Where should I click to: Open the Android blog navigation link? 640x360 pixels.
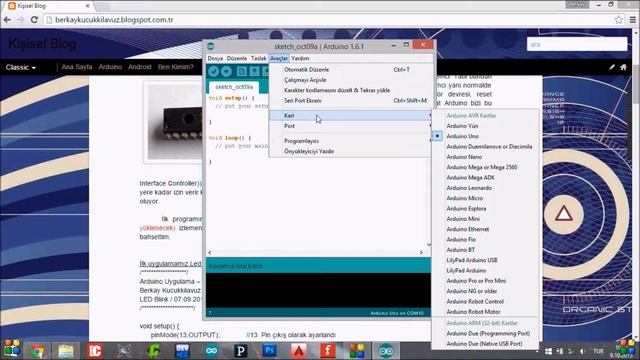(x=140, y=67)
